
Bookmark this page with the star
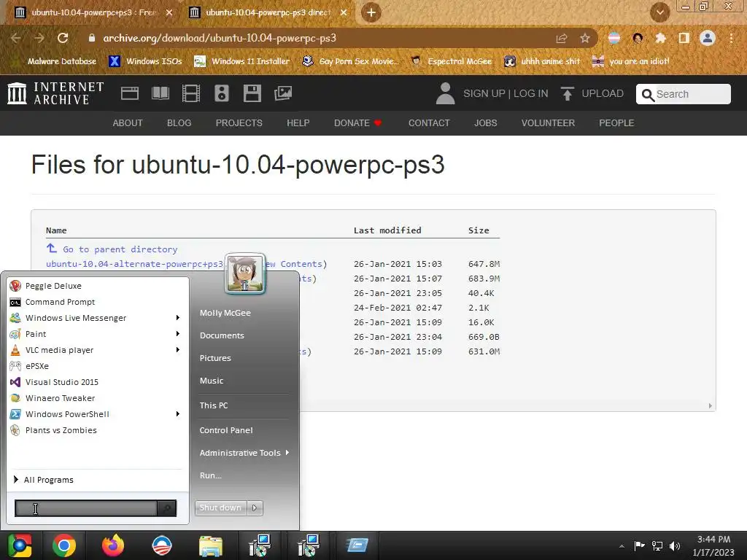585,38
